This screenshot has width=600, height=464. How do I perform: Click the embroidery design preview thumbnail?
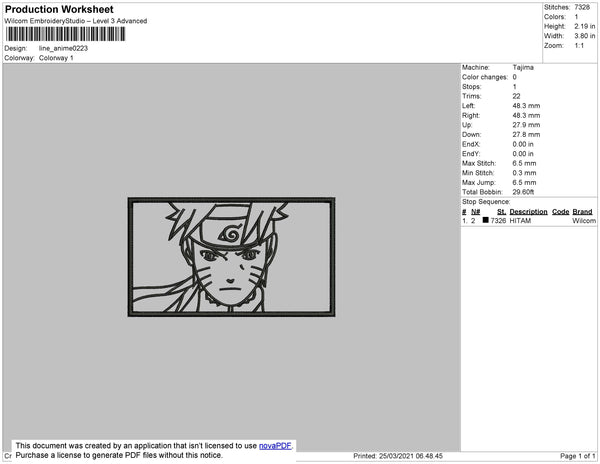[231, 257]
